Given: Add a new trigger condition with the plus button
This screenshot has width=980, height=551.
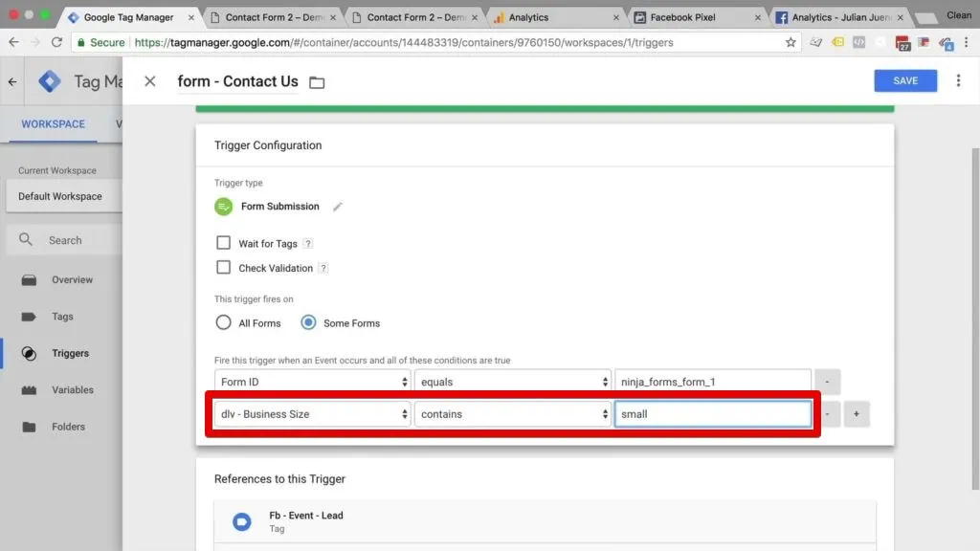Looking at the screenshot, I should pyautogui.click(x=857, y=413).
